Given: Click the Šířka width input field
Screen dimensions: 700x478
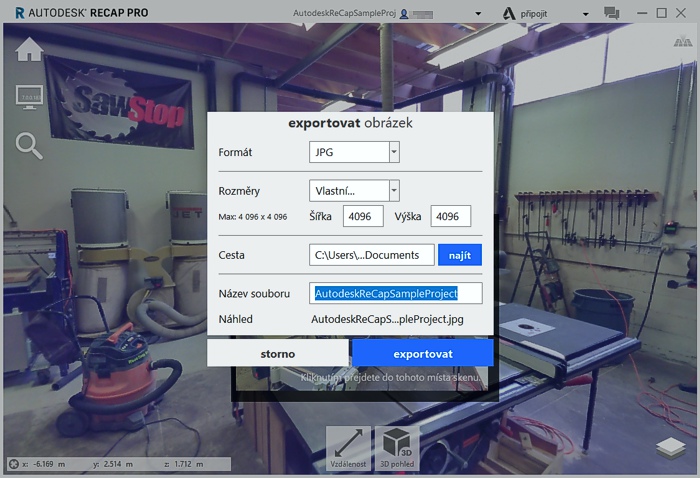Looking at the screenshot, I should pyautogui.click(x=363, y=217).
